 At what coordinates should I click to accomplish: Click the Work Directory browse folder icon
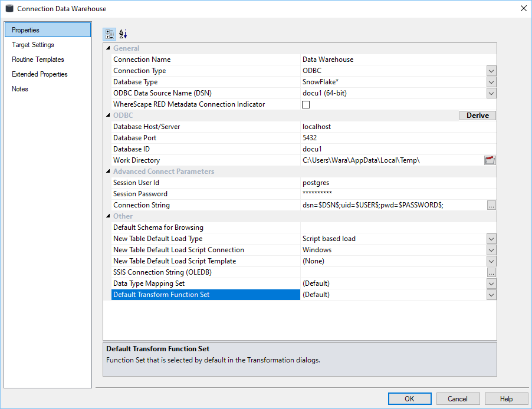490,160
